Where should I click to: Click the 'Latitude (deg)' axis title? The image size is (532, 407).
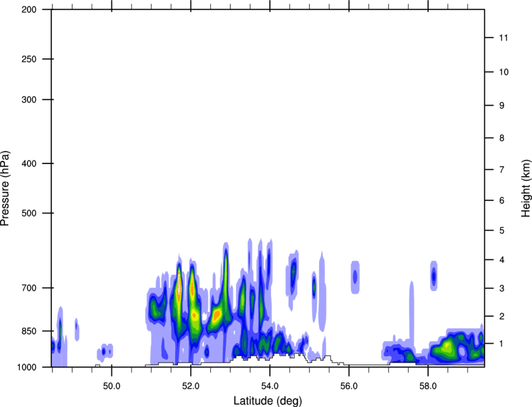(x=267, y=401)
